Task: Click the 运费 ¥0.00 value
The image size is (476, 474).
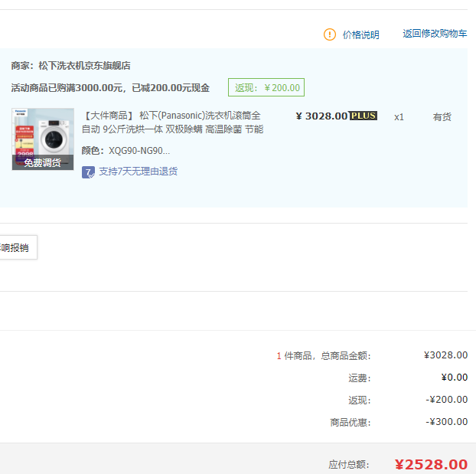Action: coord(454,378)
